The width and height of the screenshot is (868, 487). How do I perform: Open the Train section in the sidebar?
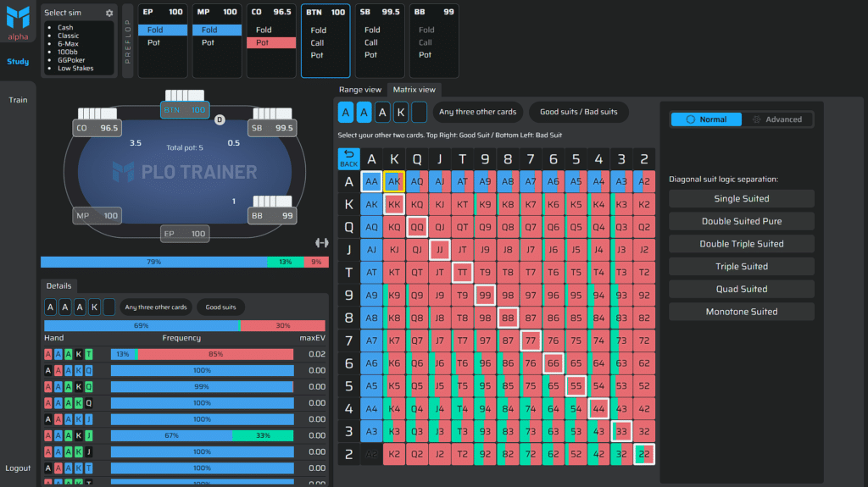(18, 100)
